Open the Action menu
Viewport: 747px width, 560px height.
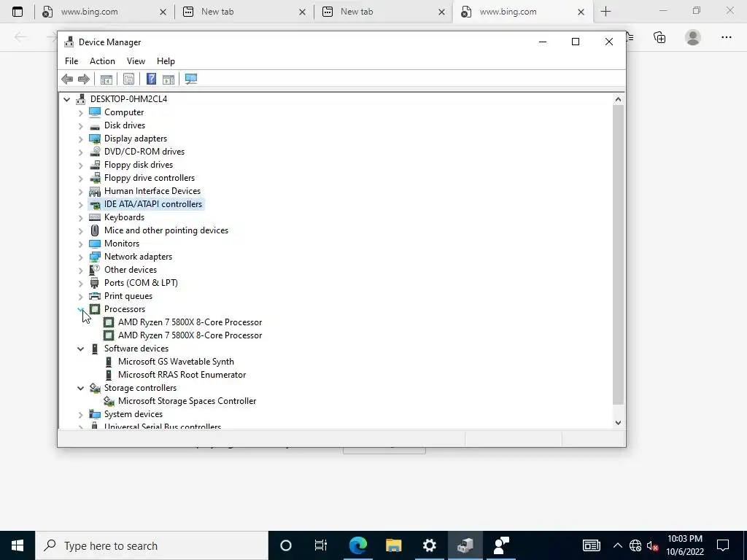coord(102,61)
